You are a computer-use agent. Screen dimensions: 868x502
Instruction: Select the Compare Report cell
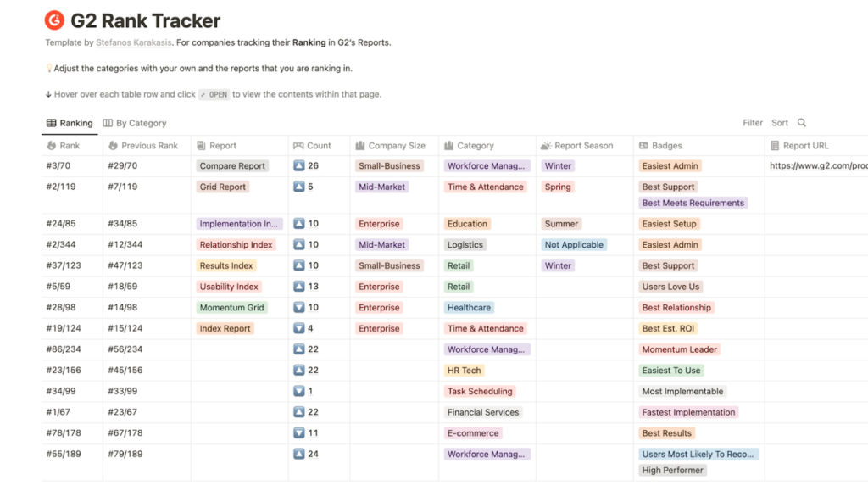tap(231, 165)
